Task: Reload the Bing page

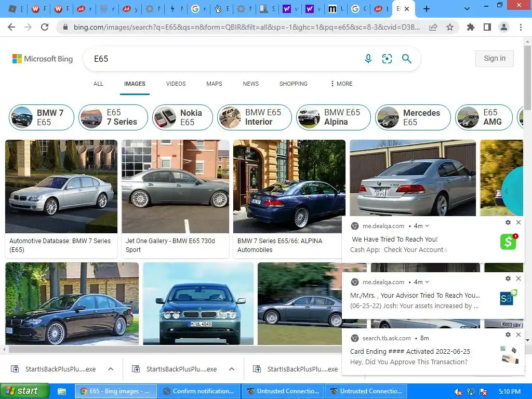Action: click(45, 27)
